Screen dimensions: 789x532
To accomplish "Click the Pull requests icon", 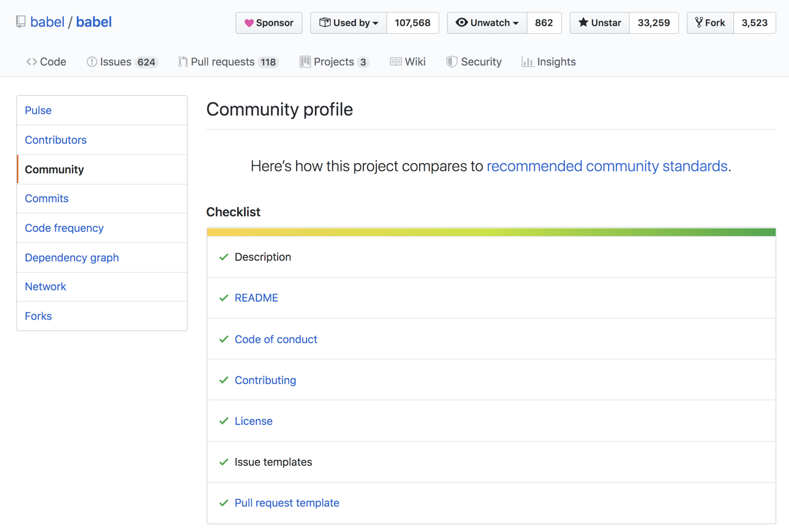I will [183, 62].
